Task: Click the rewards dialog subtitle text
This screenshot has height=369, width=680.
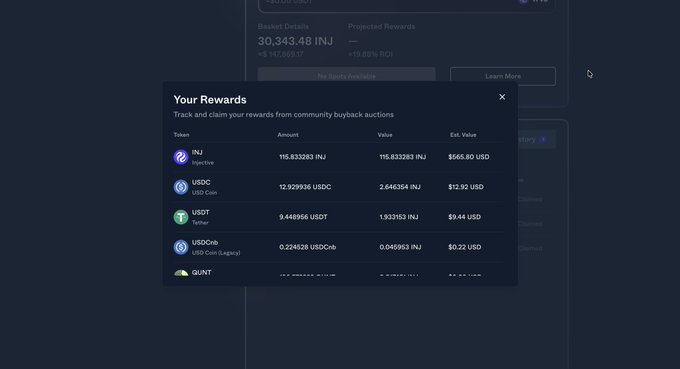Action: [284, 115]
